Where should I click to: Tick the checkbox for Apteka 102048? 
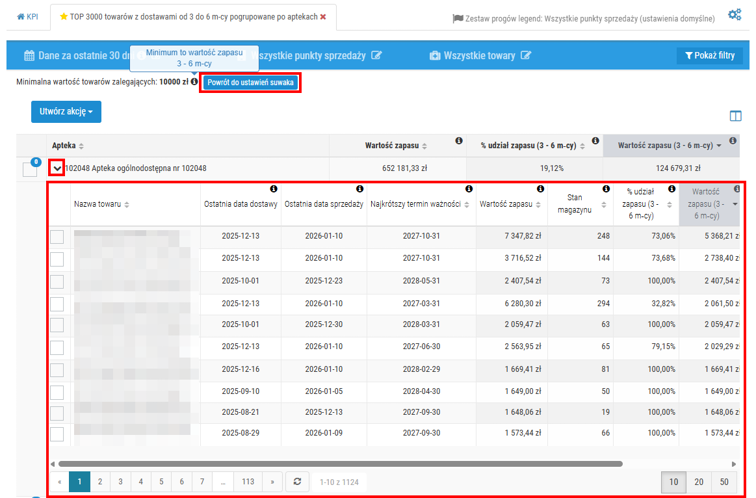30,170
